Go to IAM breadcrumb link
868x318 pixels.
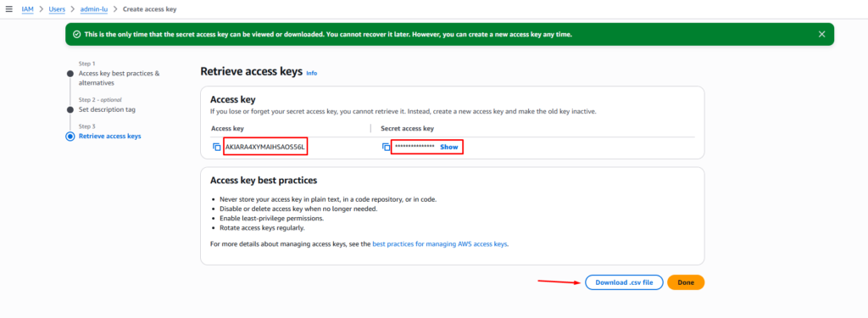28,9
